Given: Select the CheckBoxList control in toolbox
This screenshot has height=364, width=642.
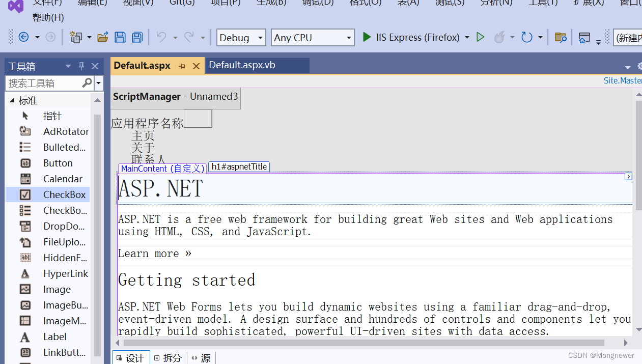Looking at the screenshot, I should tap(48, 210).
